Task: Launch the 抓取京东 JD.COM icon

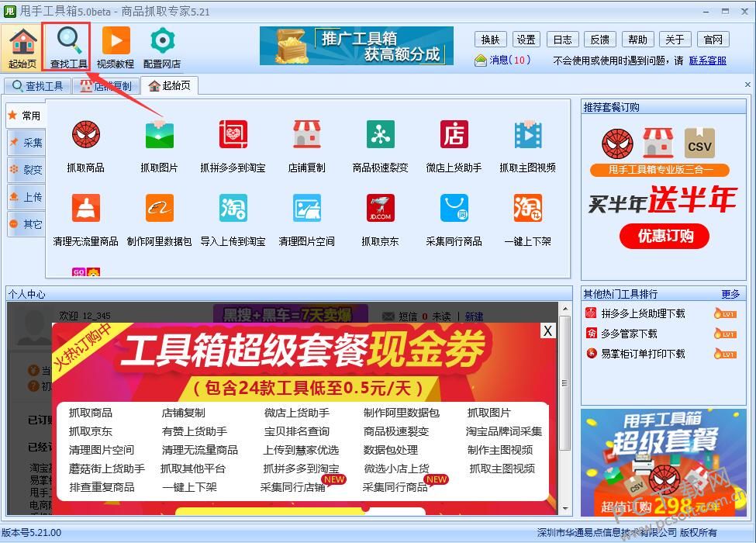Action: coord(381,208)
